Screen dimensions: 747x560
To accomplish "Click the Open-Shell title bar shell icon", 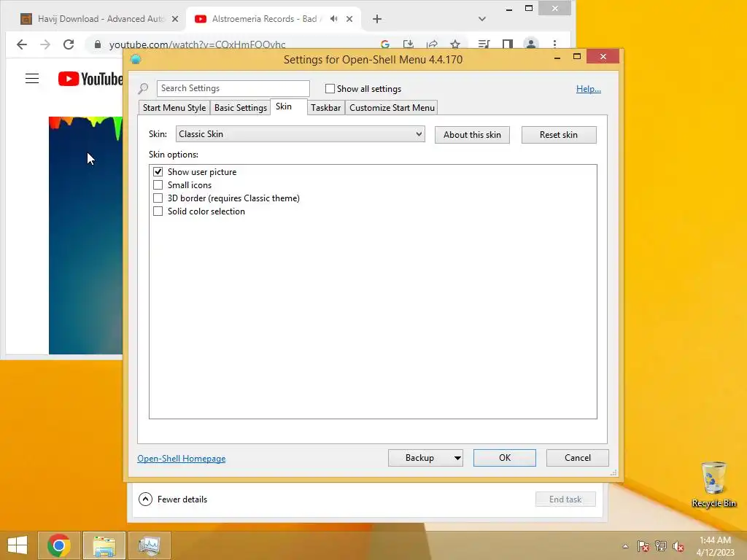I will (x=136, y=60).
